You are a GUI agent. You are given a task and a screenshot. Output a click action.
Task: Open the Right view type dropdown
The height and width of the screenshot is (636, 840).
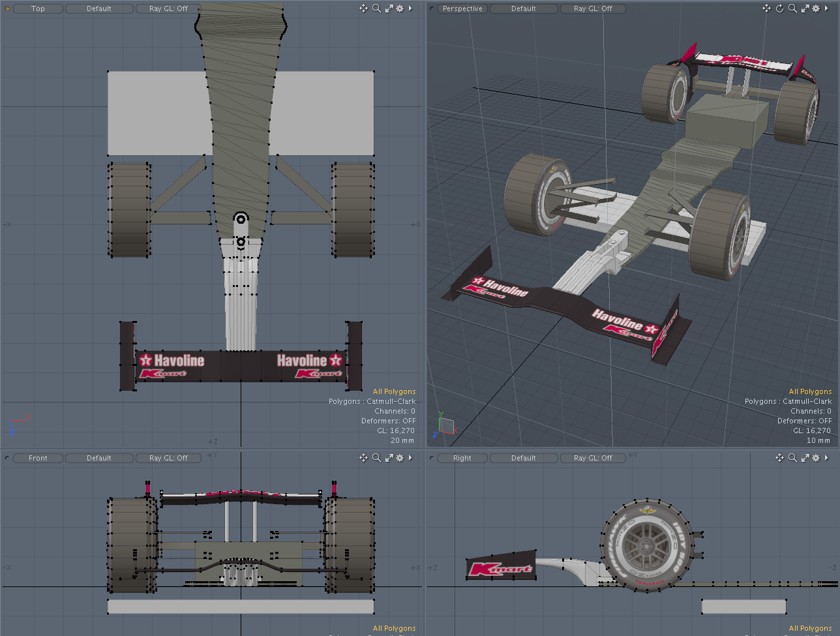tap(462, 458)
